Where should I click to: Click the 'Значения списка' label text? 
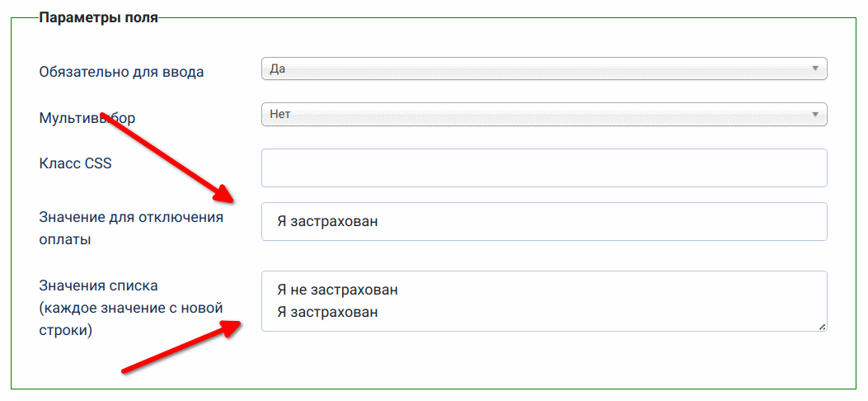(98, 285)
